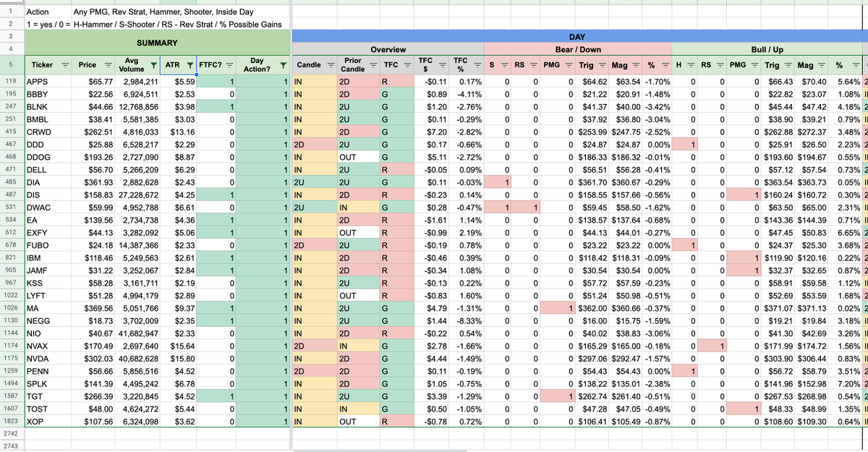Click the volume cell 27,228,672
868x452 pixels.
tap(137, 195)
